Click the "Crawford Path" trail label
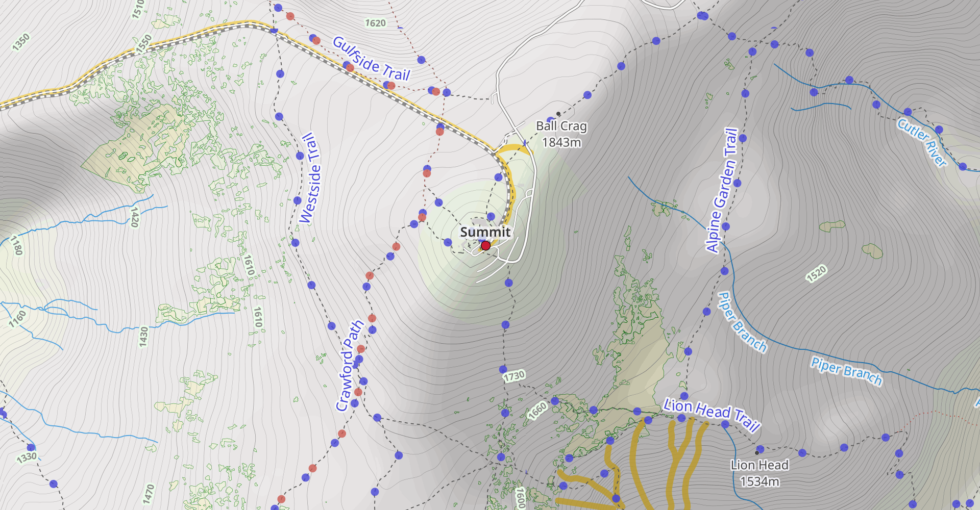Viewport: 980px width, 510px height. pos(349,366)
